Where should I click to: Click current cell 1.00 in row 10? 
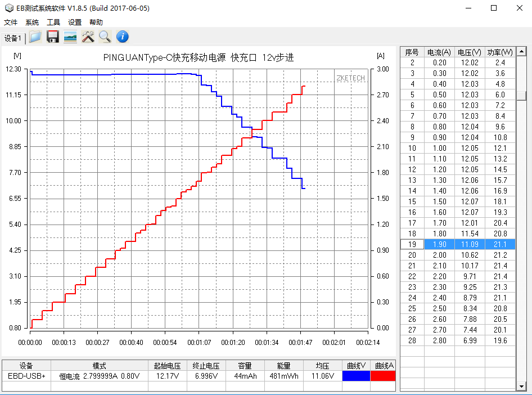[x=439, y=149]
